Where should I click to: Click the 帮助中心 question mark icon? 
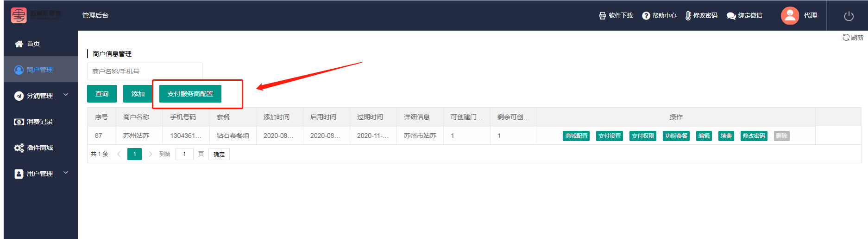(x=646, y=16)
